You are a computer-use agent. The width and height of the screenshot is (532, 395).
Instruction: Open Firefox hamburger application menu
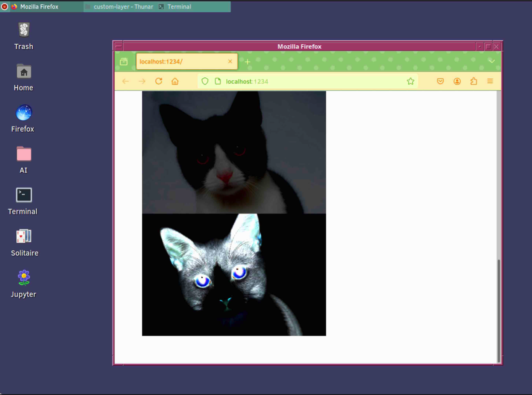pyautogui.click(x=490, y=81)
